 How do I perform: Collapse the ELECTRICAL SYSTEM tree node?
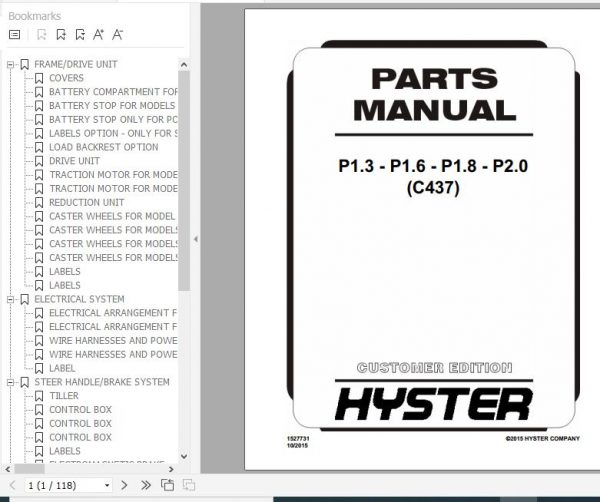pyautogui.click(x=11, y=300)
